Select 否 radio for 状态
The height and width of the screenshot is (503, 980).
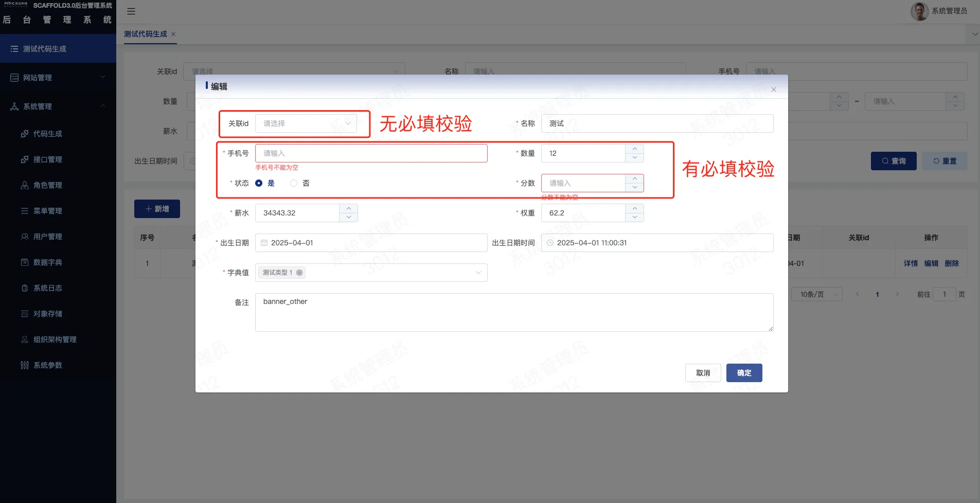pos(294,183)
